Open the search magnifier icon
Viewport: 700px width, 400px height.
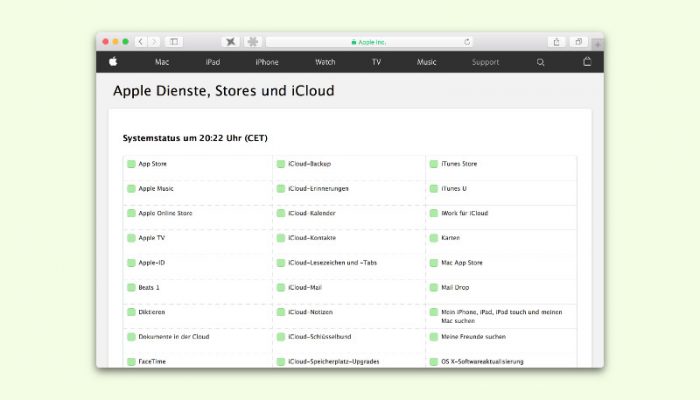point(540,62)
